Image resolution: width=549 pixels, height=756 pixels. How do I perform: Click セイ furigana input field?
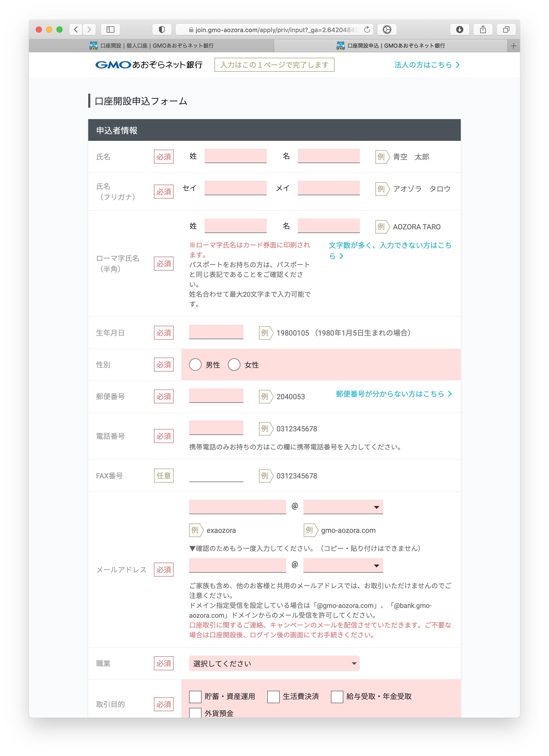pos(235,188)
